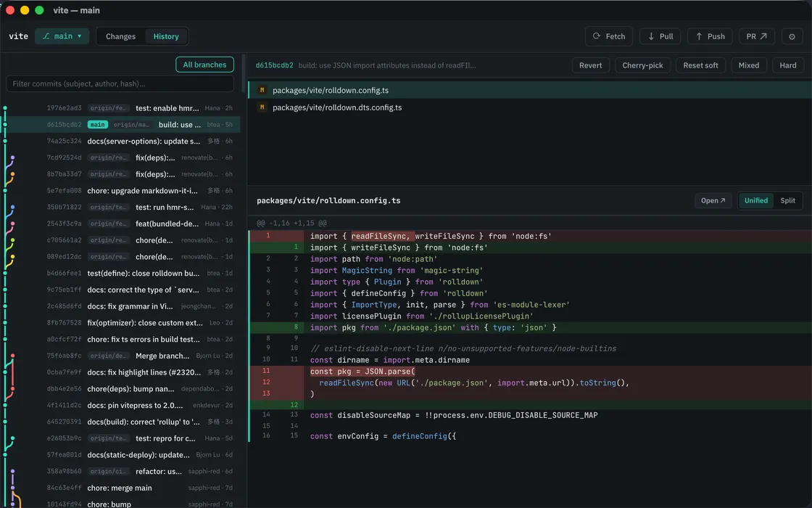Select commit d615bcdb2 build: use

[x=120, y=124]
